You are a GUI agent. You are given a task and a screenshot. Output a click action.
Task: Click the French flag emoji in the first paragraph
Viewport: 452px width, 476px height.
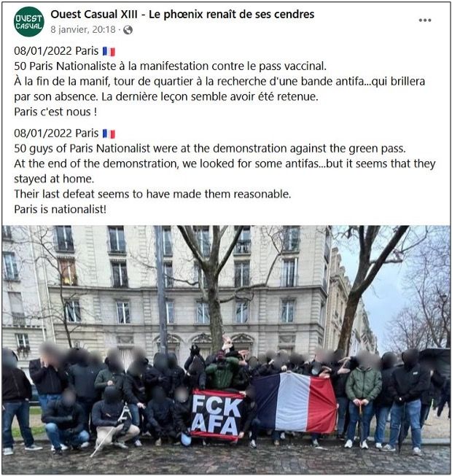(x=109, y=51)
